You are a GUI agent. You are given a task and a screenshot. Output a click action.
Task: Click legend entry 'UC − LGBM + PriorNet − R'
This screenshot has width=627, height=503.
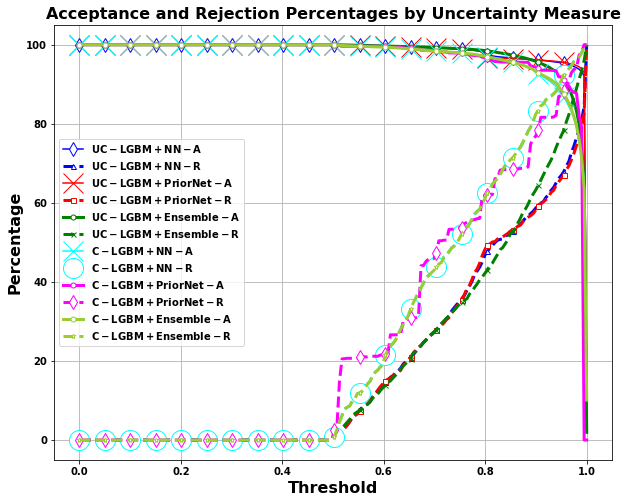coord(162,200)
